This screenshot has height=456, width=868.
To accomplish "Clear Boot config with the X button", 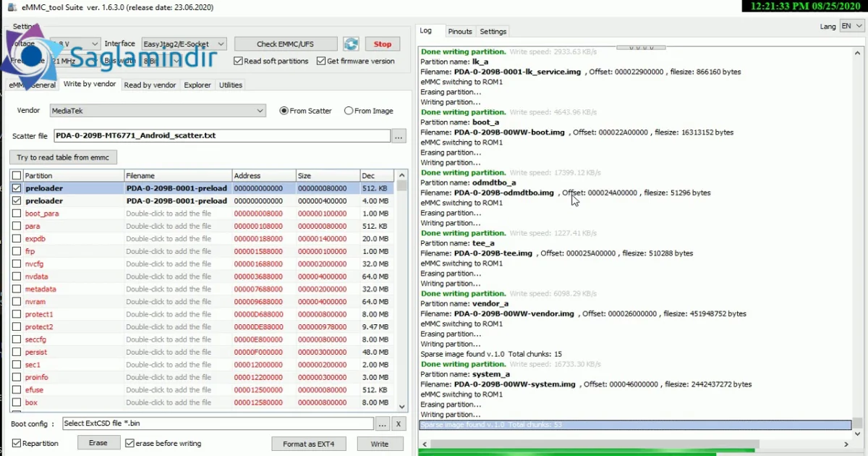I will pyautogui.click(x=400, y=423).
